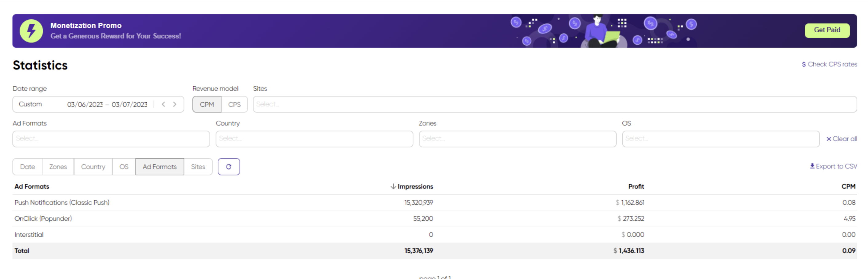Click the refresh statistics icon button
The image size is (868, 279).
(228, 167)
